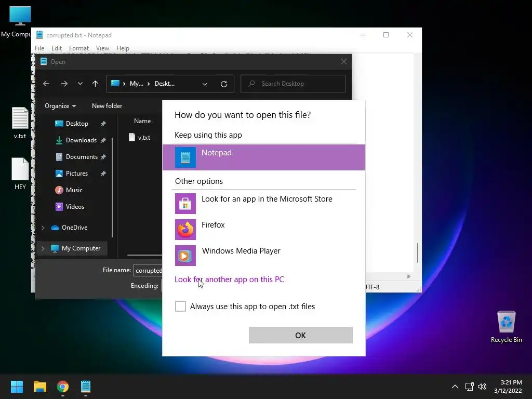The width and height of the screenshot is (532, 399).
Task: Open File Explorer from taskbar
Action: click(x=39, y=387)
